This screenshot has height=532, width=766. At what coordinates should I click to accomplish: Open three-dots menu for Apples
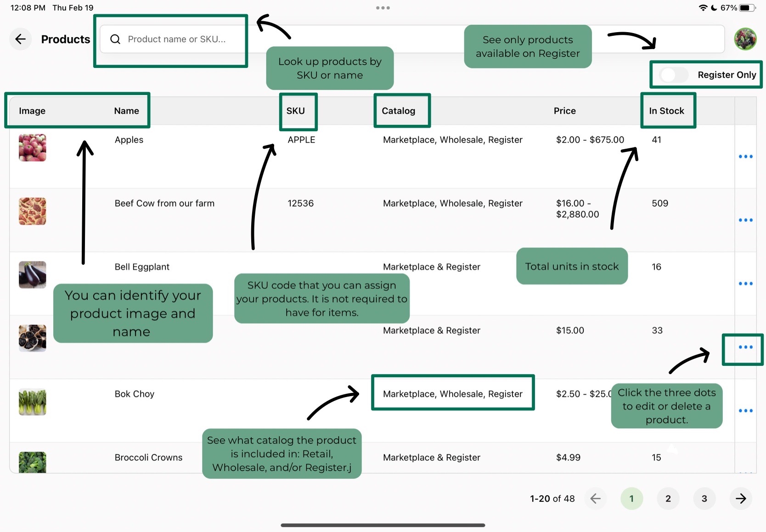coord(745,157)
